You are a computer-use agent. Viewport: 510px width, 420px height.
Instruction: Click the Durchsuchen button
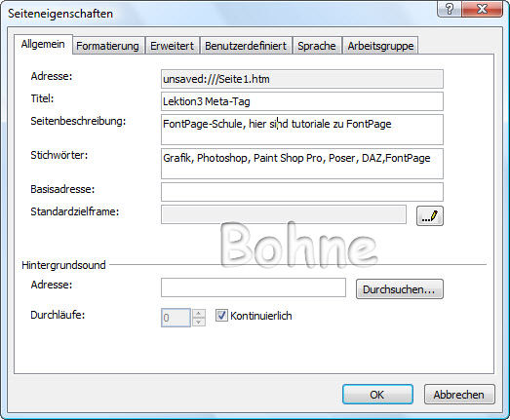pyautogui.click(x=400, y=289)
